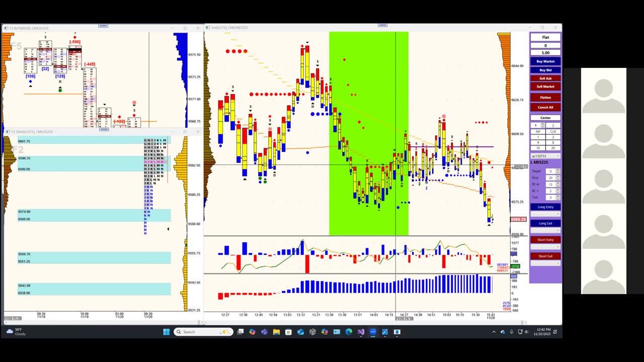This screenshot has width=644, height=362.
Task: Open Microsoft Teams from the taskbar
Action: (264, 332)
